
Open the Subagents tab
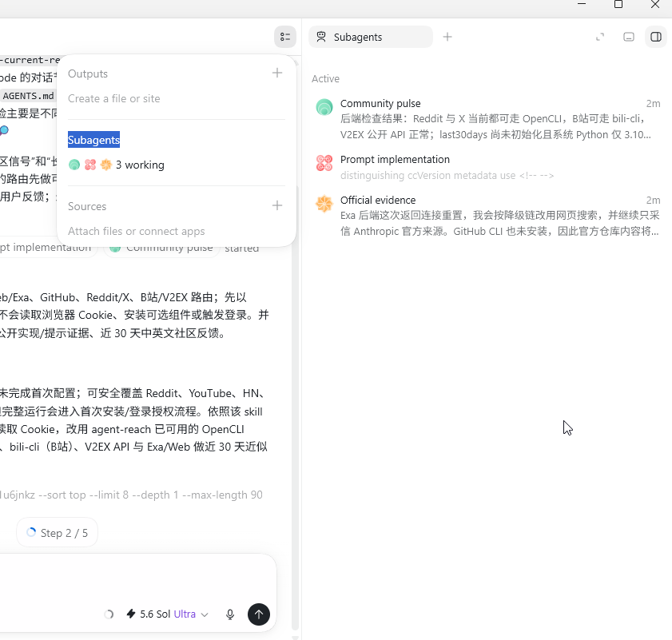370,37
